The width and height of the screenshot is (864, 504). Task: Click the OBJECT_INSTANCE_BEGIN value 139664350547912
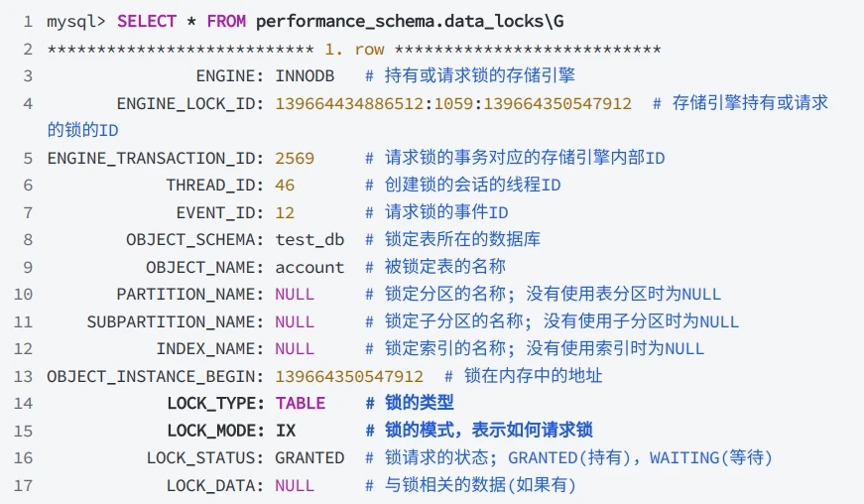pyautogui.click(x=349, y=377)
